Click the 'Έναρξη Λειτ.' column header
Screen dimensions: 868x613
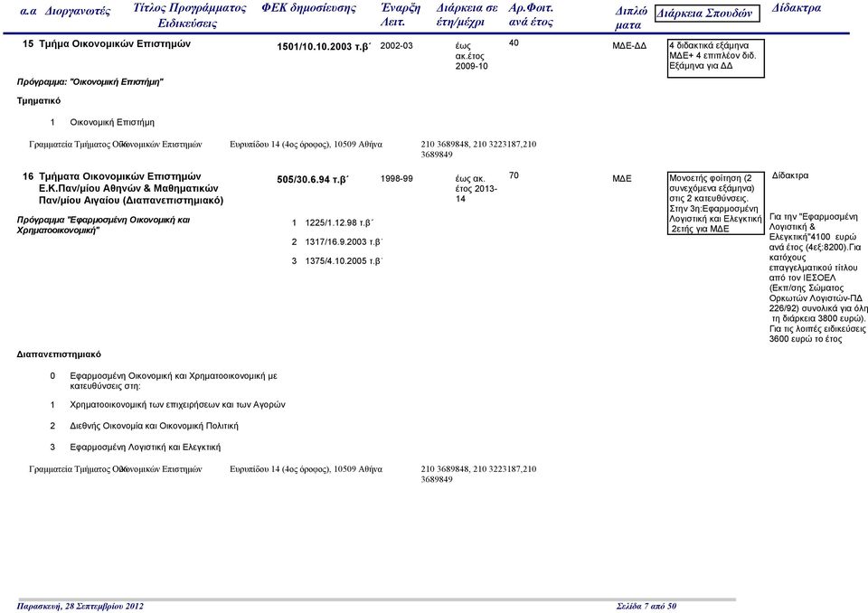401,15
